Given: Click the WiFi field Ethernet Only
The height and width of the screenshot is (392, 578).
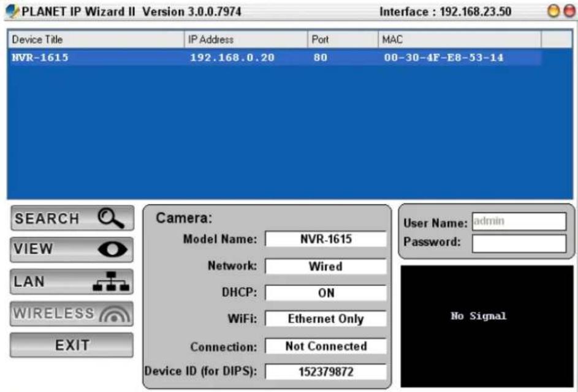Looking at the screenshot, I should click(326, 318).
